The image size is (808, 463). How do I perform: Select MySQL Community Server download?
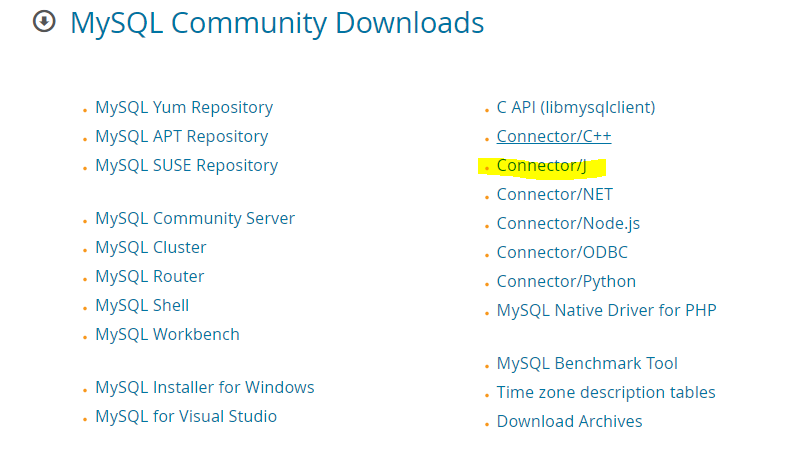click(194, 218)
